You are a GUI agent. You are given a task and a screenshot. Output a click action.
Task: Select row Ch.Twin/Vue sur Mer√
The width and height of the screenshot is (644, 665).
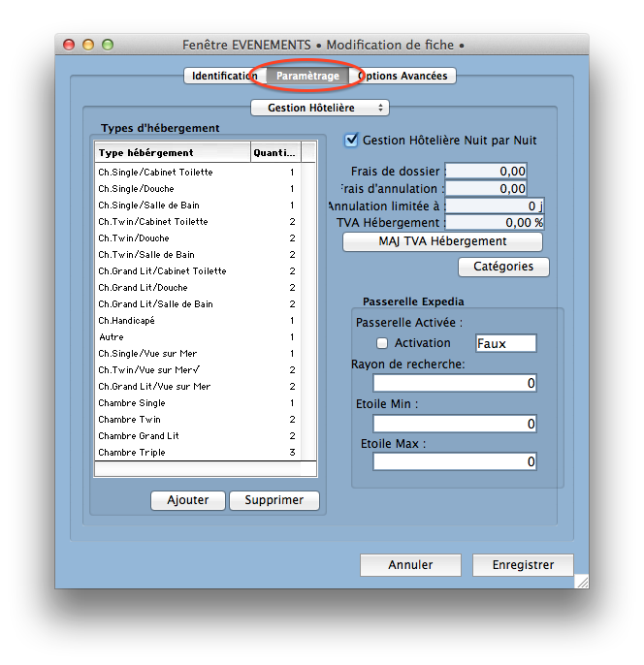point(198,370)
